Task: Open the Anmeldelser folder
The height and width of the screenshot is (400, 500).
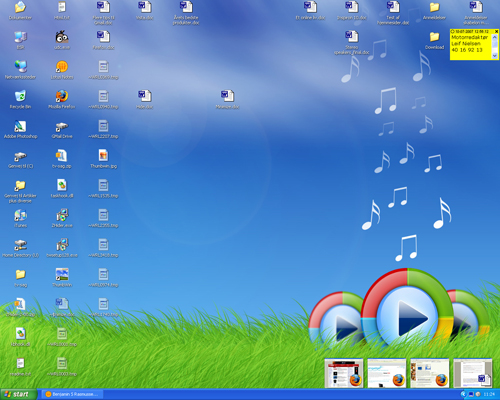Action: pyautogui.click(x=434, y=7)
